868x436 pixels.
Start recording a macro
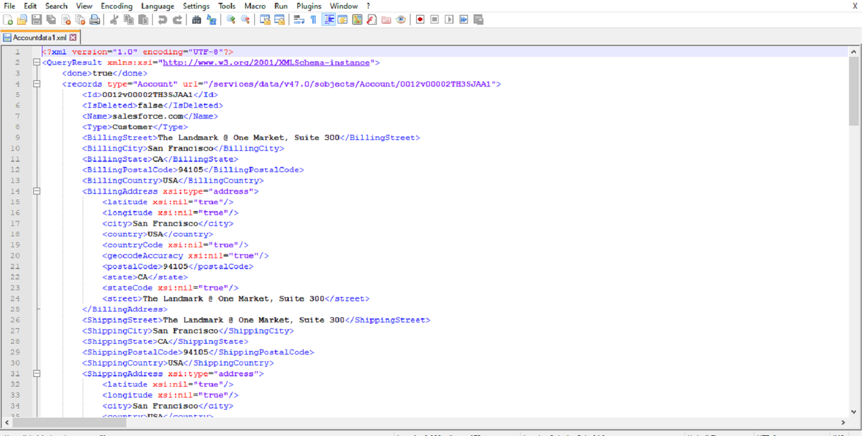[x=420, y=20]
